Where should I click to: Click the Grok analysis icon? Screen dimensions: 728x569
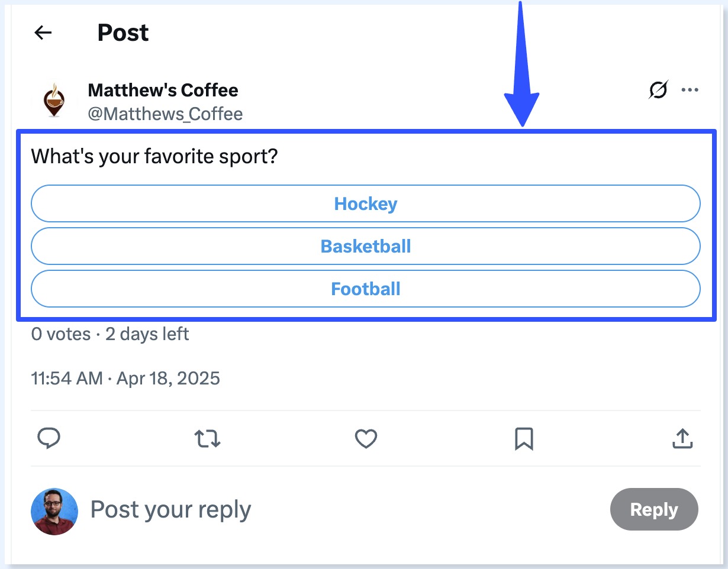658,90
